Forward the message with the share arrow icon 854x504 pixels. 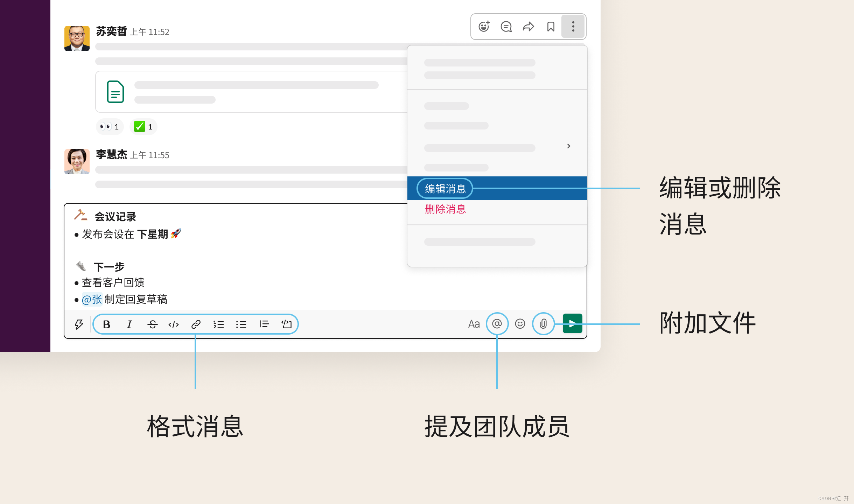(528, 27)
